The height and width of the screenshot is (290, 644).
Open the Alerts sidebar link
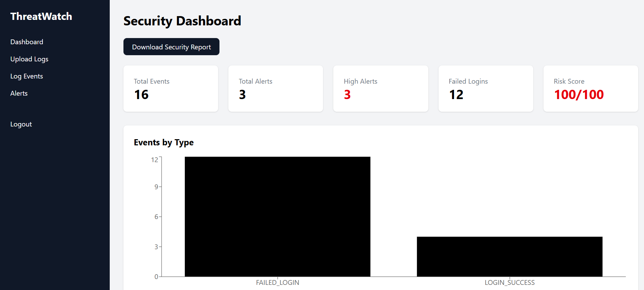tap(19, 93)
